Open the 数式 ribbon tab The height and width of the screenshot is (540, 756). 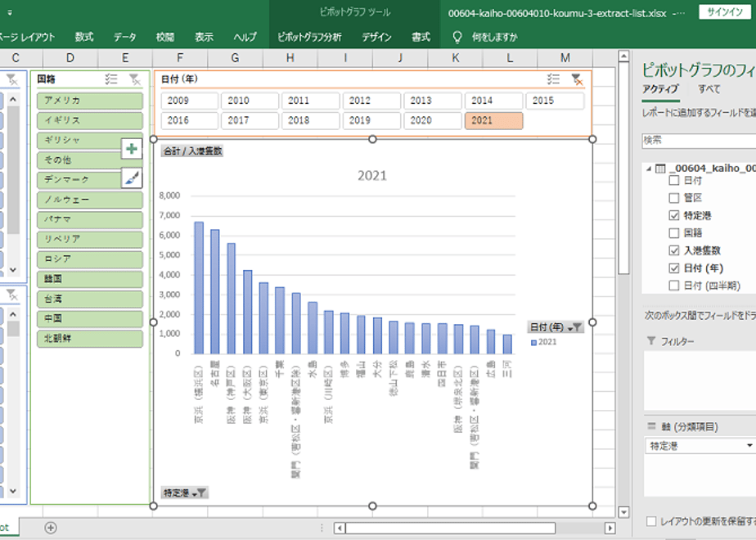point(84,37)
